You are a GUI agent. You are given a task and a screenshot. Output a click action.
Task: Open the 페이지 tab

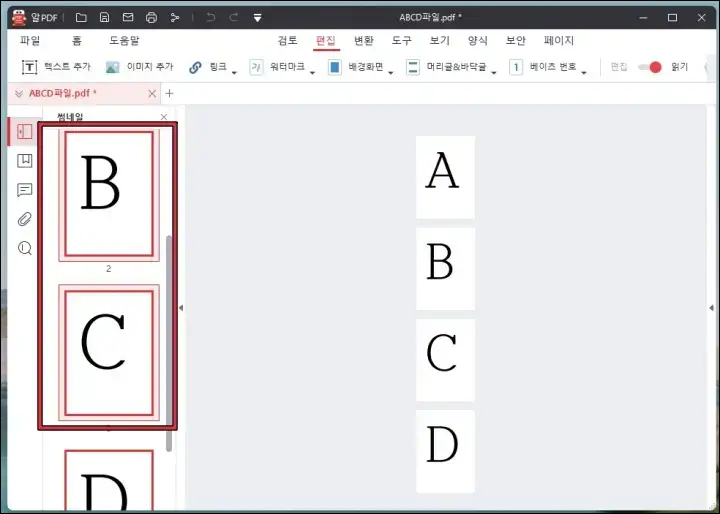point(559,40)
